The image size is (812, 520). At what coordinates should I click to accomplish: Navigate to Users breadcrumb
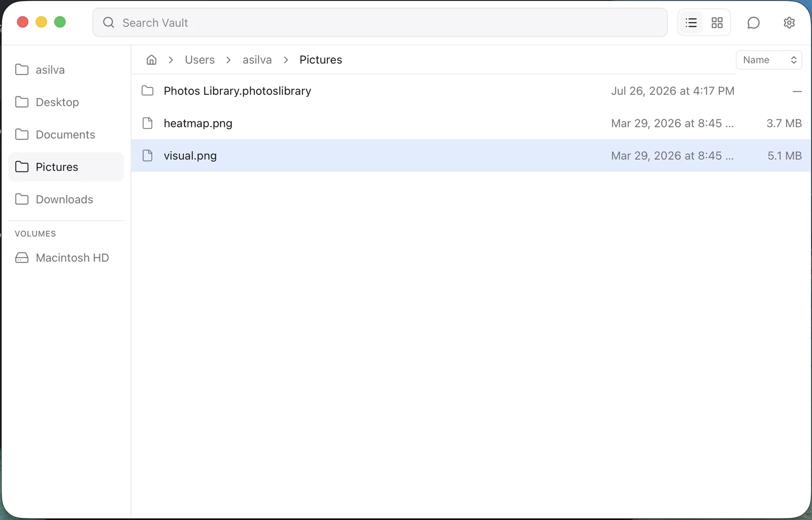[x=200, y=60]
